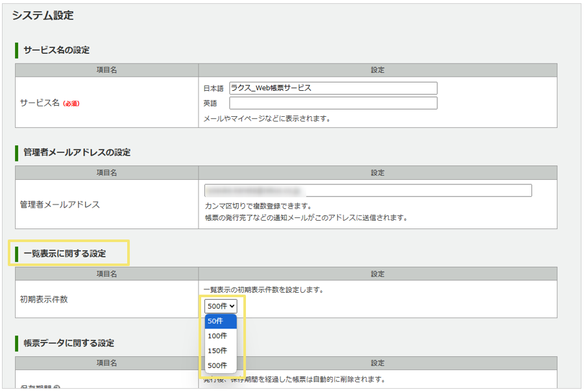
Task: Focus the administrator email address field
Action: pyautogui.click(x=367, y=190)
